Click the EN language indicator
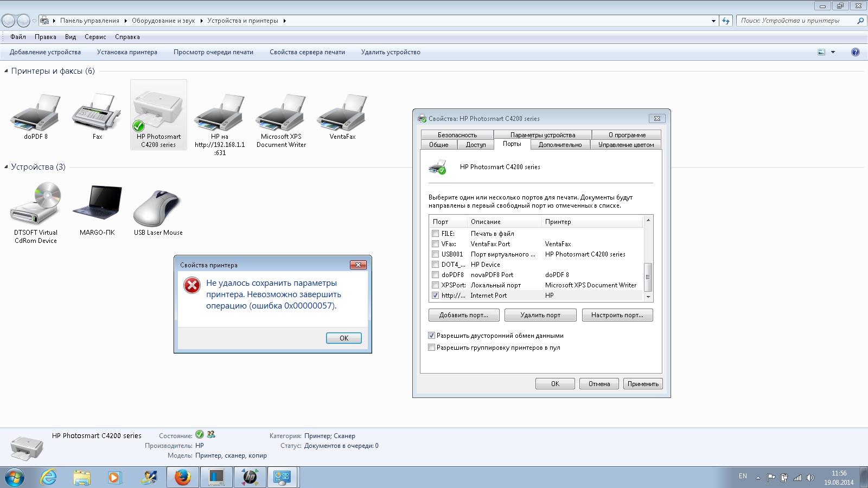This screenshot has width=868, height=488. (x=743, y=476)
